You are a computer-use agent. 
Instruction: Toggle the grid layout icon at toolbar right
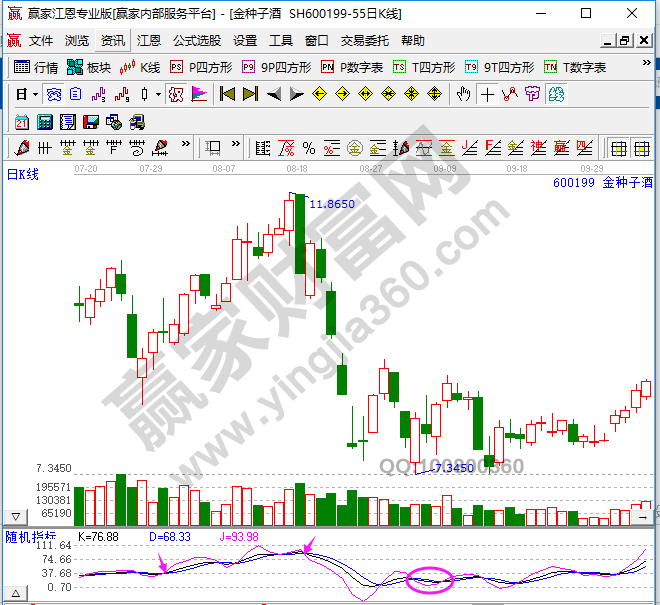tap(619, 148)
